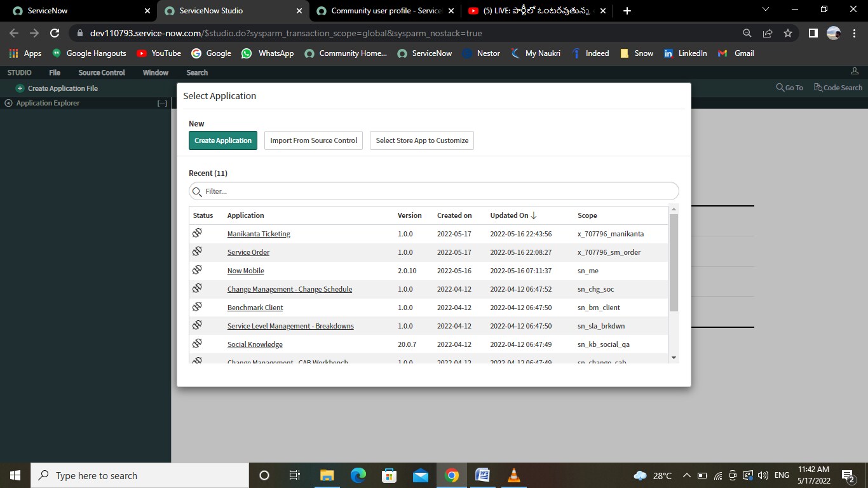Image resolution: width=868 pixels, height=488 pixels.
Task: Open Code Search in Studio
Action: [838, 88]
